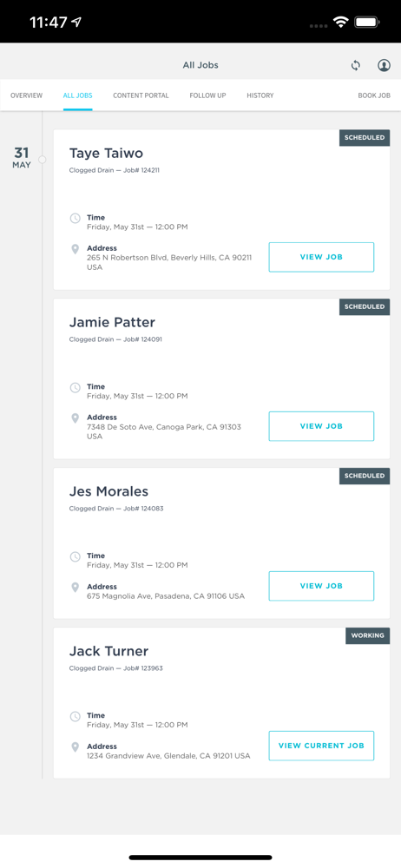Open Book Job in the tab bar
Screen dimensions: 401x868
tap(374, 95)
